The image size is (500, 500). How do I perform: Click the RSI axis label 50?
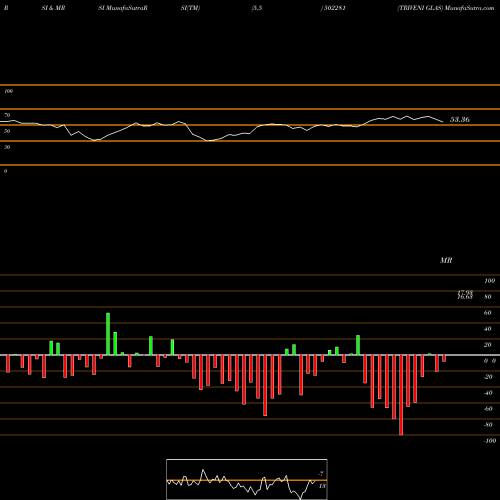coord(7,131)
